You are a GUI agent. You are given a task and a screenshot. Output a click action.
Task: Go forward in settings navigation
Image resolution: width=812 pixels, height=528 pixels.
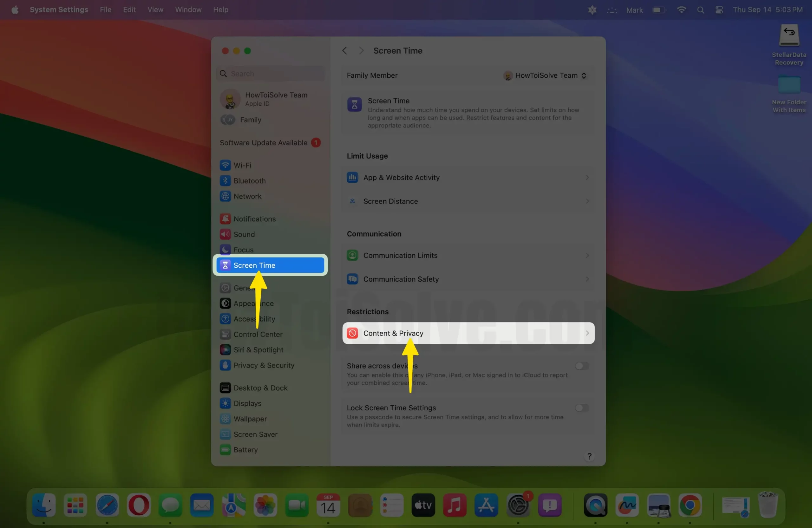(x=361, y=50)
